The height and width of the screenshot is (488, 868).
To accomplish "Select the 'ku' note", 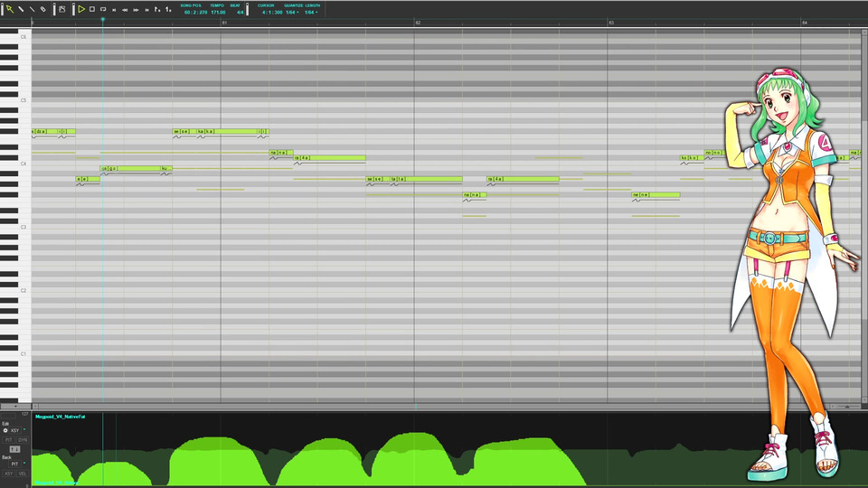I will 166,168.
